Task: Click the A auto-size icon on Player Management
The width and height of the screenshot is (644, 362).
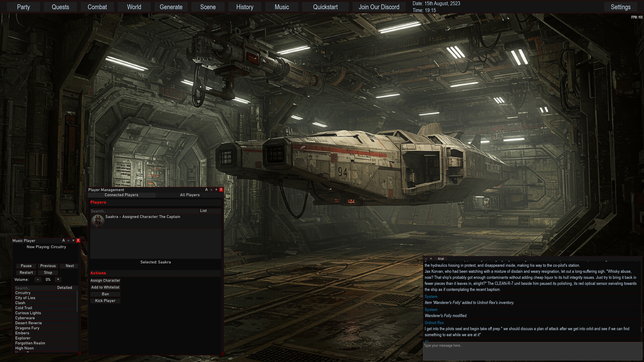Action: coord(207,189)
